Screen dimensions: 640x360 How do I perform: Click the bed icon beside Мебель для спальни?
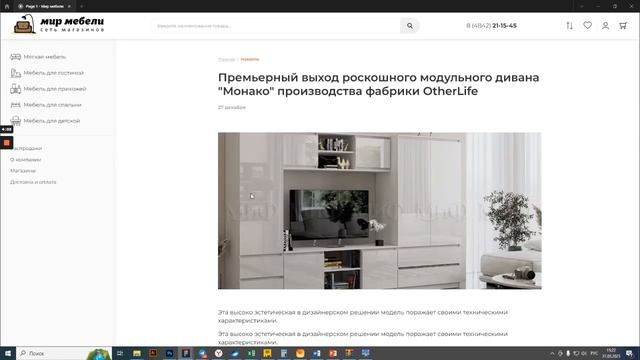pyautogui.click(x=16, y=105)
